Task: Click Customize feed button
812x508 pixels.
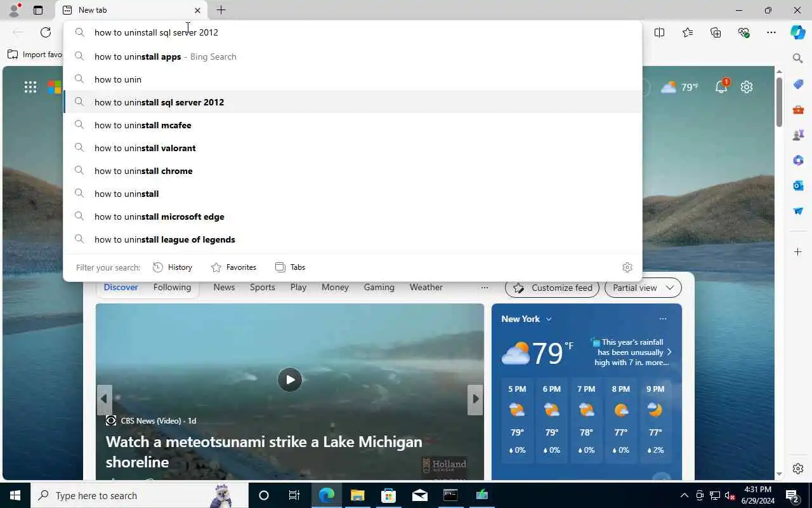Action: point(552,288)
